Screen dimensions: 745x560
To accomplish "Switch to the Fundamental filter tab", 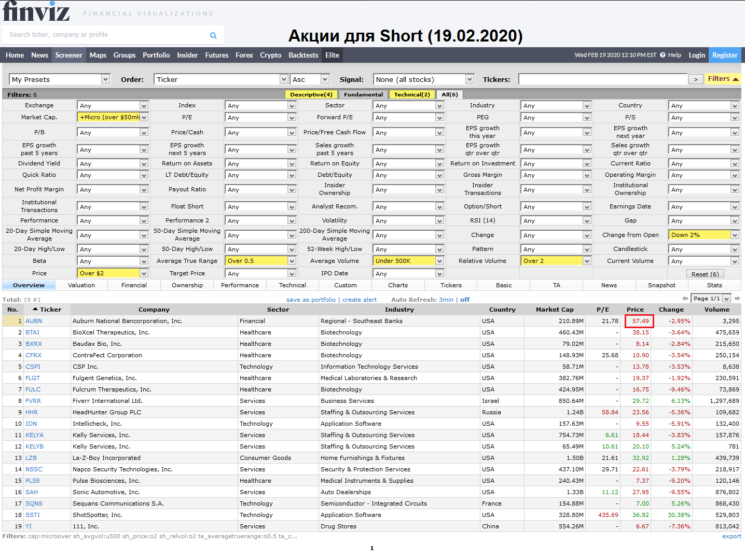I will 363,94.
